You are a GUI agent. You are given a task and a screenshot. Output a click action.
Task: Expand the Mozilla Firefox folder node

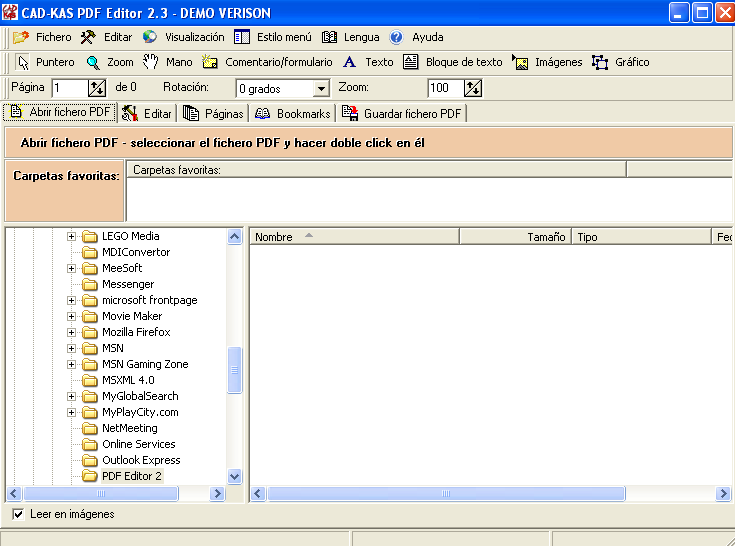tap(71, 332)
